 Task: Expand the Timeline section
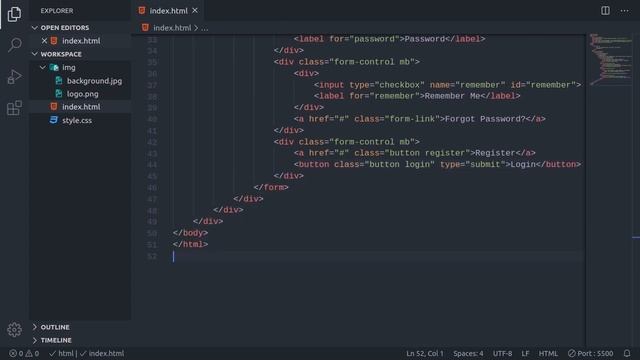coord(35,340)
